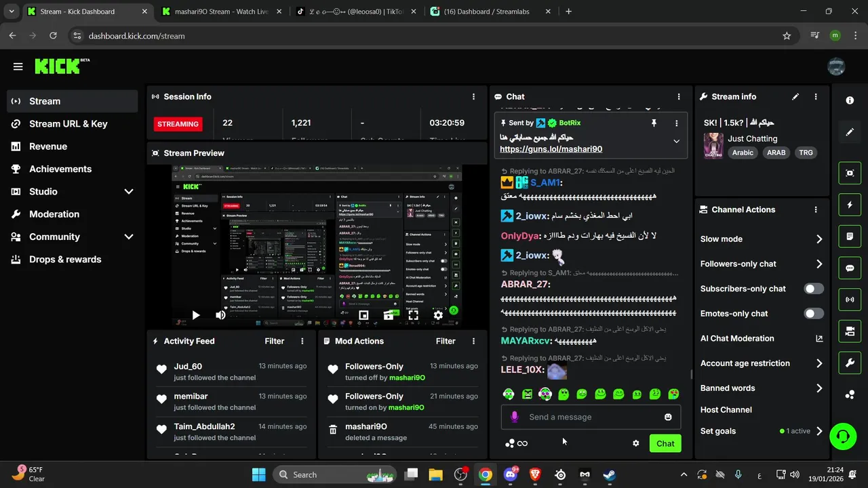Toggle Emotes-only chat switch
This screenshot has width=868, height=488.
[x=814, y=313]
